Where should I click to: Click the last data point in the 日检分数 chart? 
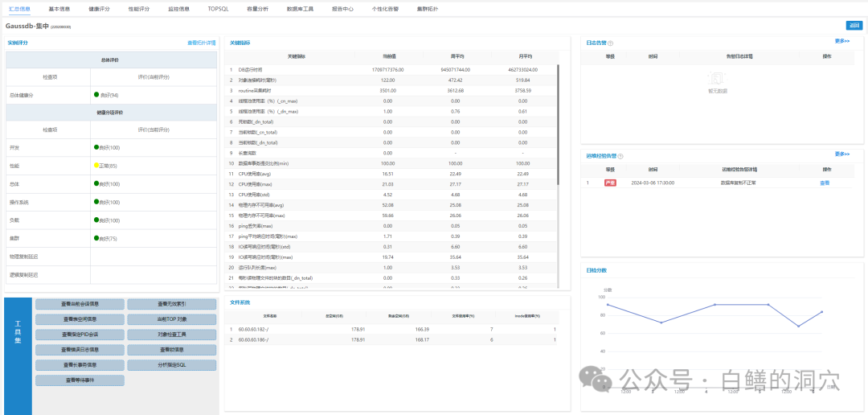[822, 312]
